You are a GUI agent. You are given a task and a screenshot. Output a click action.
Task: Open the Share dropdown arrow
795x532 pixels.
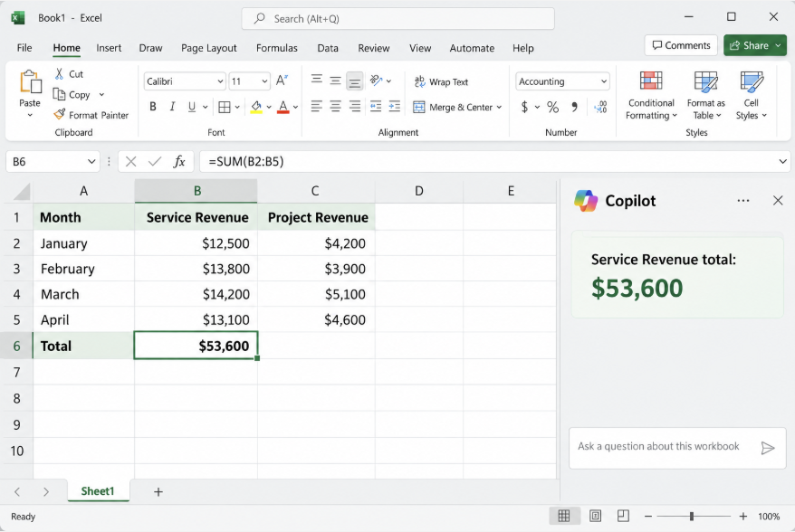point(779,45)
